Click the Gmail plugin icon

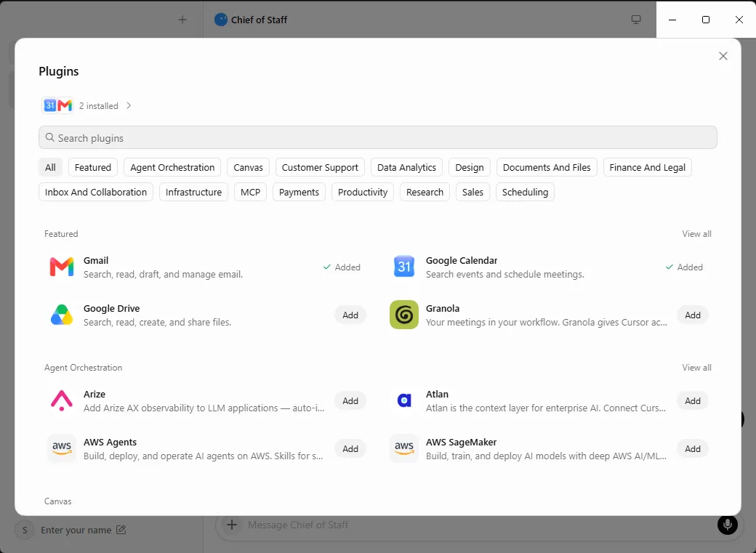tap(62, 267)
